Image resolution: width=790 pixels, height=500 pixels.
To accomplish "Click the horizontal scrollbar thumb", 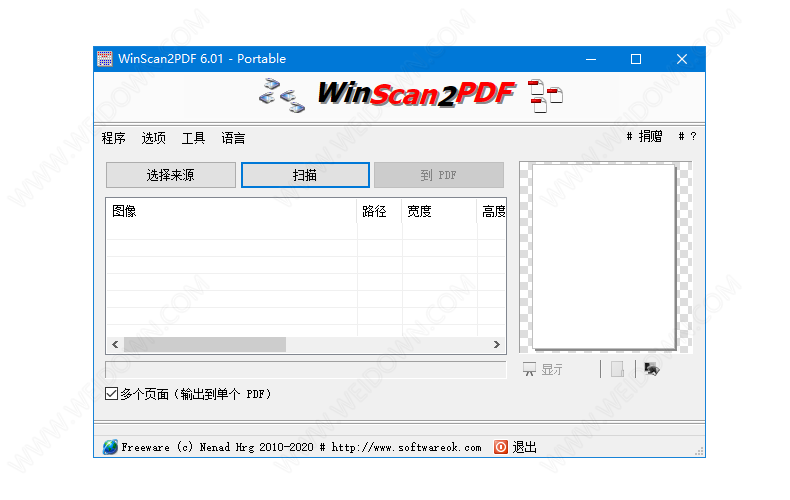I will point(205,344).
